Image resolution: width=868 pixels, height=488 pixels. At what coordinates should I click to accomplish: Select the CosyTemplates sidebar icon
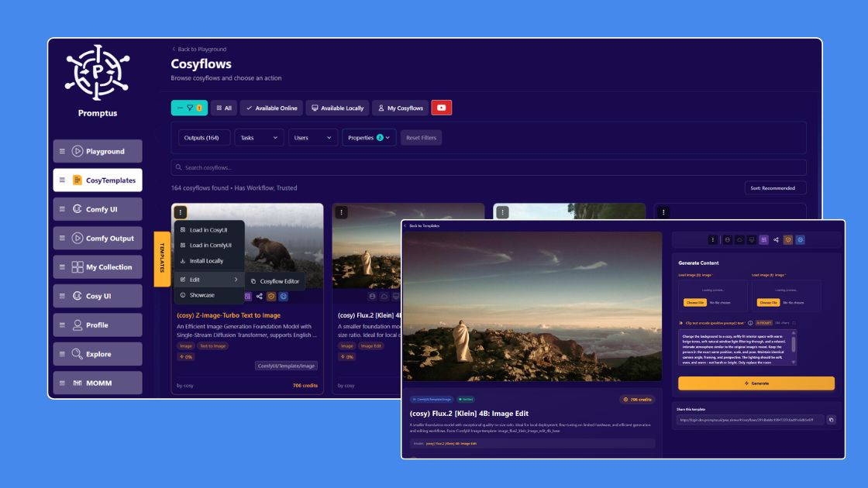[x=78, y=179]
